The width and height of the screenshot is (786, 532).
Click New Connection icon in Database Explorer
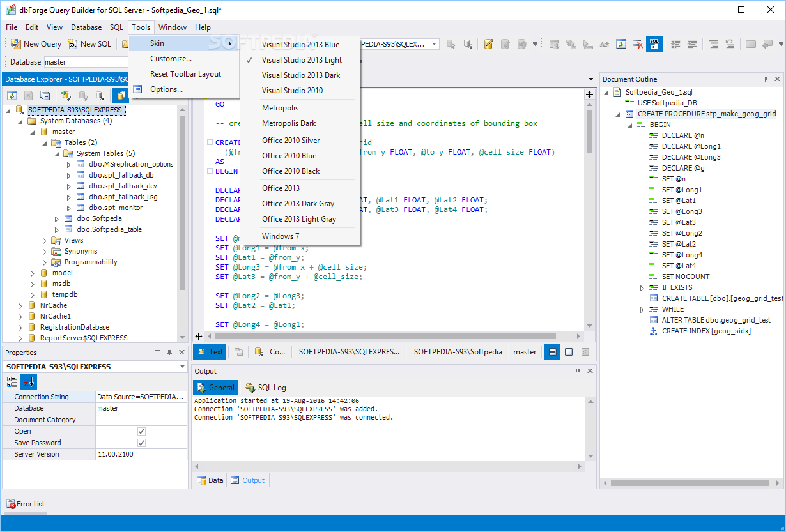pos(66,96)
